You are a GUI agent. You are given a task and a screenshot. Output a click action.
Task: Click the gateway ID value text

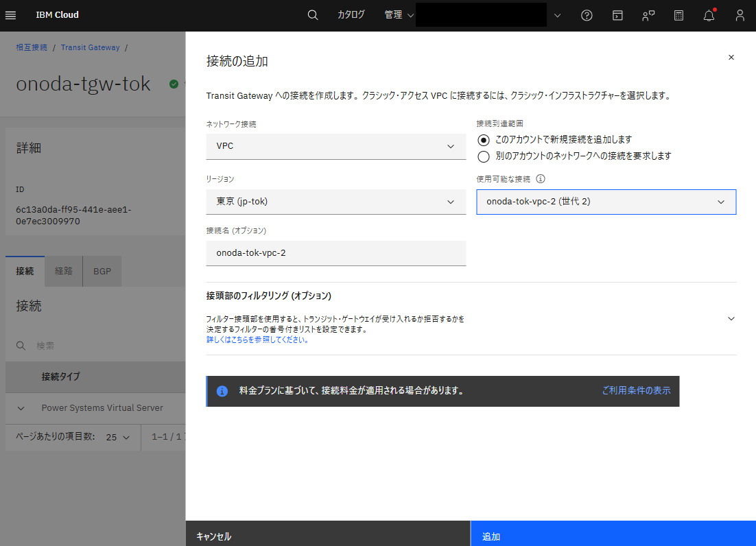coord(73,215)
